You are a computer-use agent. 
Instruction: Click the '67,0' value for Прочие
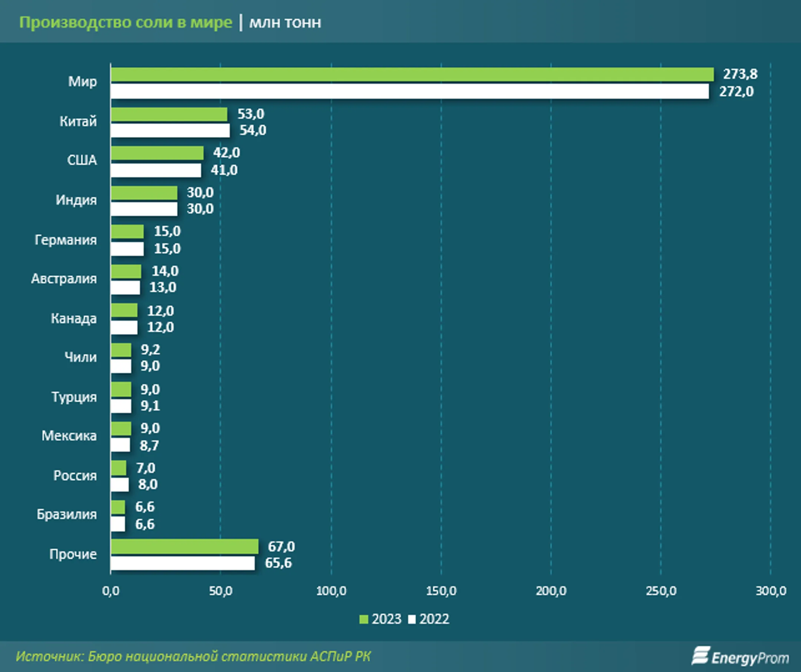click(281, 547)
